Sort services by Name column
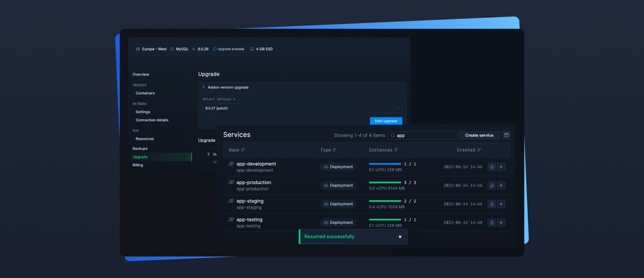Screen dimensions: 644x278 pos(237,150)
